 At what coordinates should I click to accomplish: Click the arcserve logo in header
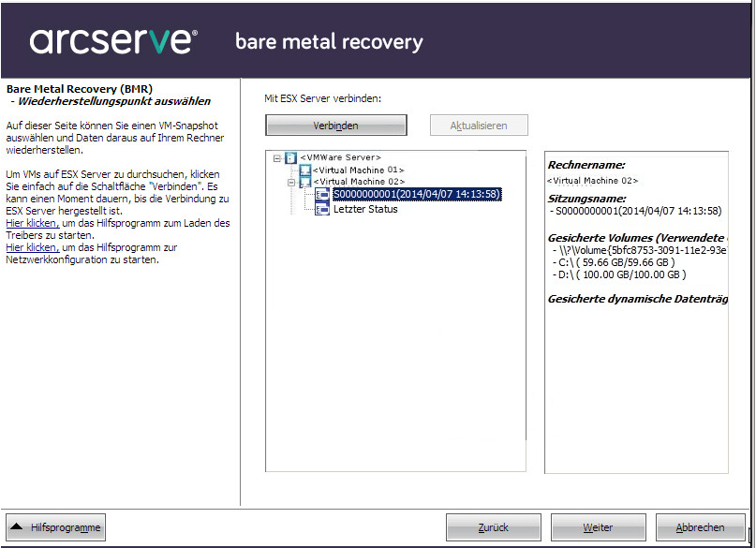[113, 41]
